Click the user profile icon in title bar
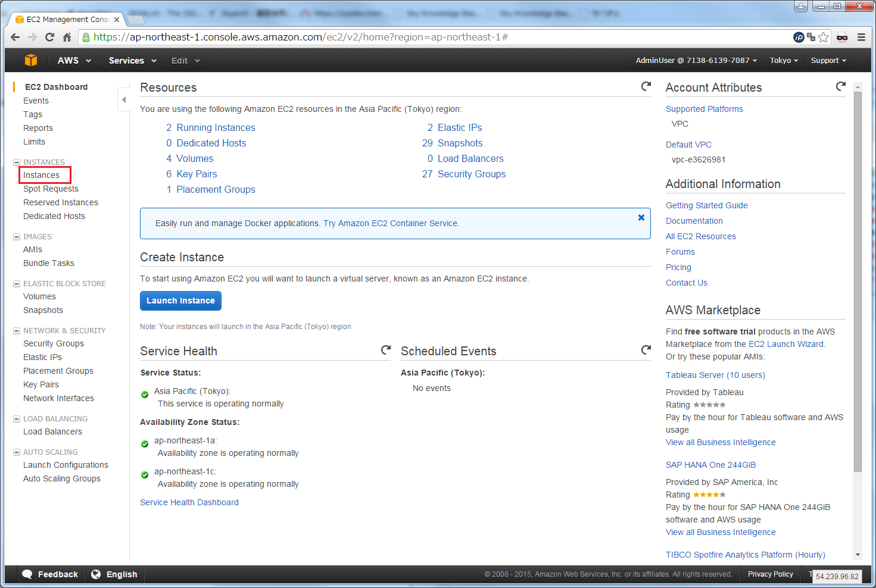 (801, 6)
